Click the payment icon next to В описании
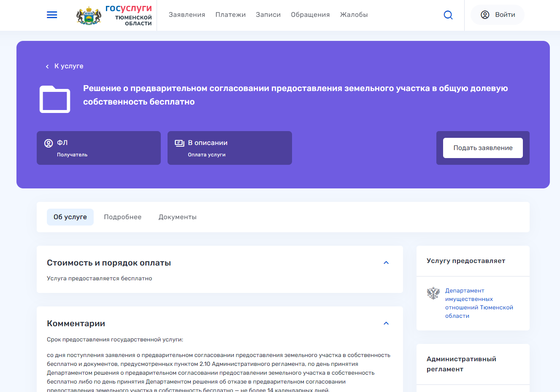The image size is (560, 392). pos(179,143)
